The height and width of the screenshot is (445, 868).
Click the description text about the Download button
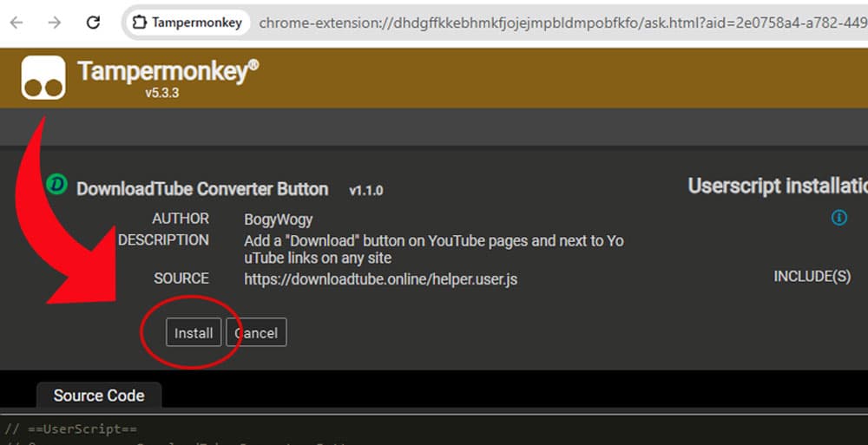click(434, 250)
